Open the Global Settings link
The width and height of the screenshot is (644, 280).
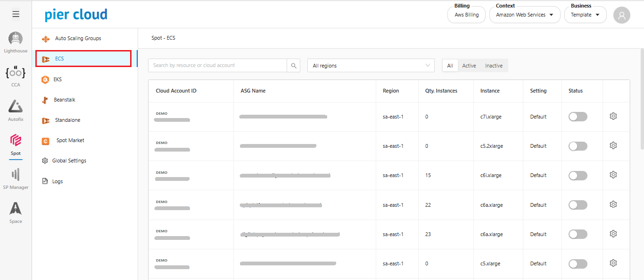click(69, 161)
